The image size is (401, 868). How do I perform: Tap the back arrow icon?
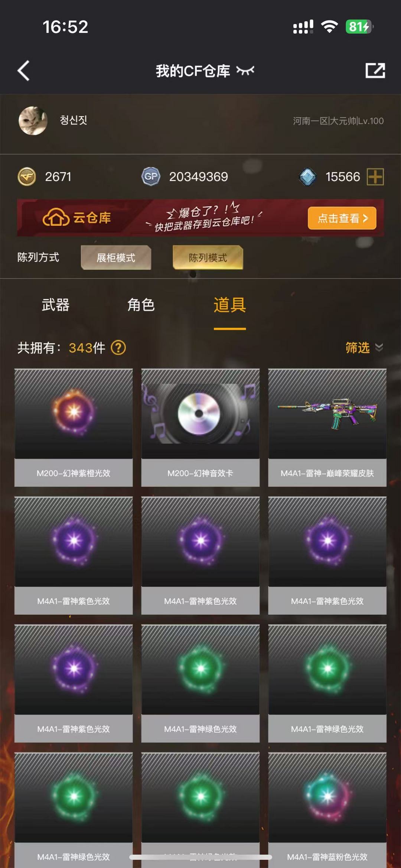[23, 71]
